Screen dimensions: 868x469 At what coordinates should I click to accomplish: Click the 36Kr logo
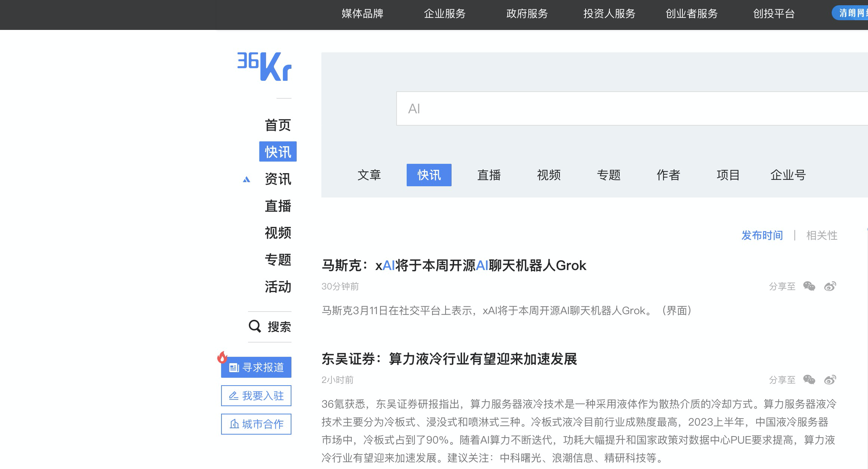click(x=265, y=67)
